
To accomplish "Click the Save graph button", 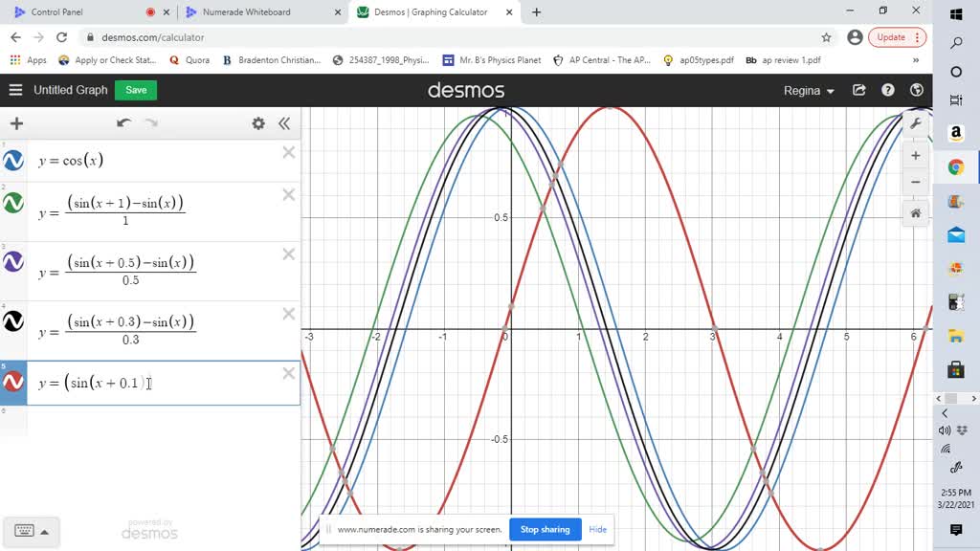I will click(x=136, y=90).
